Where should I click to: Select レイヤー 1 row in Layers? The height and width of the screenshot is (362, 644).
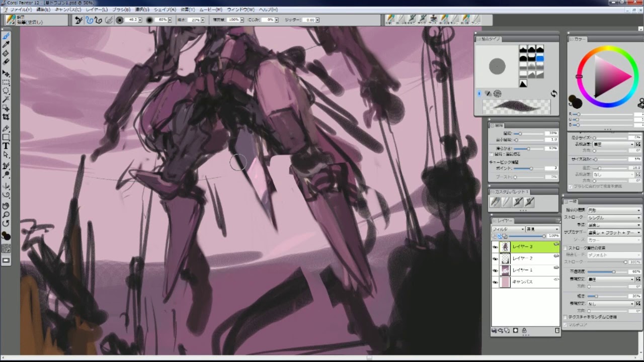525,270
